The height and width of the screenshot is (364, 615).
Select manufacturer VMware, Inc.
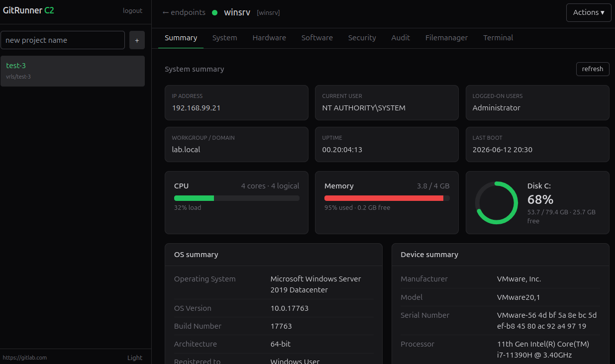point(519,279)
